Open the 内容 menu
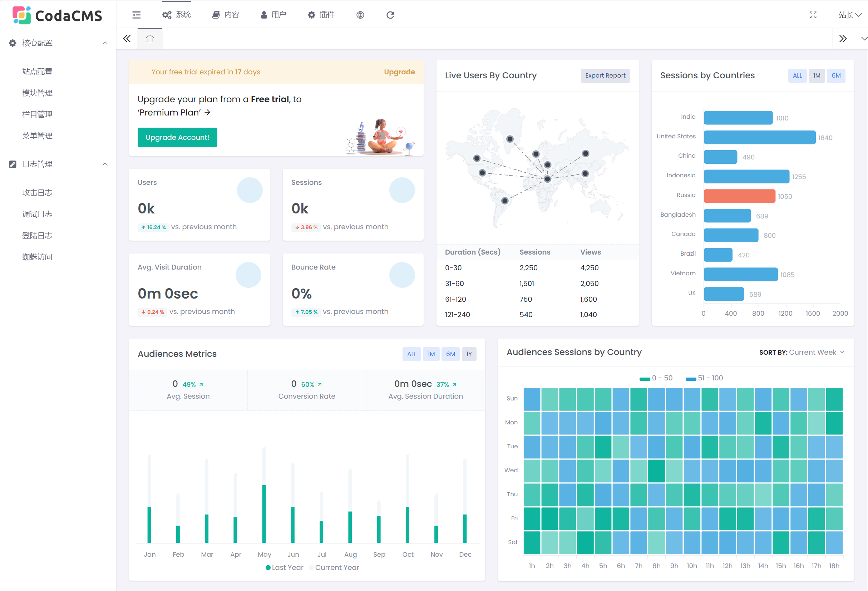Image resolution: width=868 pixels, height=591 pixels. point(226,15)
